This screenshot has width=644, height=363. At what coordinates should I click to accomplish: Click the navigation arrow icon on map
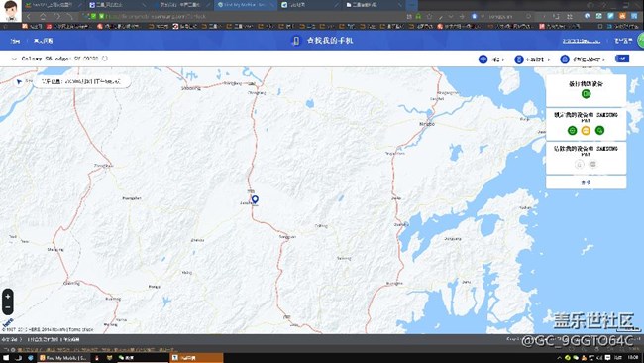19,81
